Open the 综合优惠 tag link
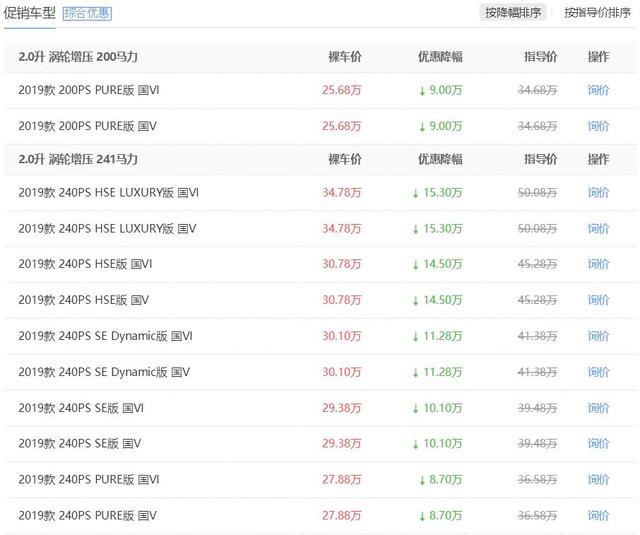 point(87,13)
